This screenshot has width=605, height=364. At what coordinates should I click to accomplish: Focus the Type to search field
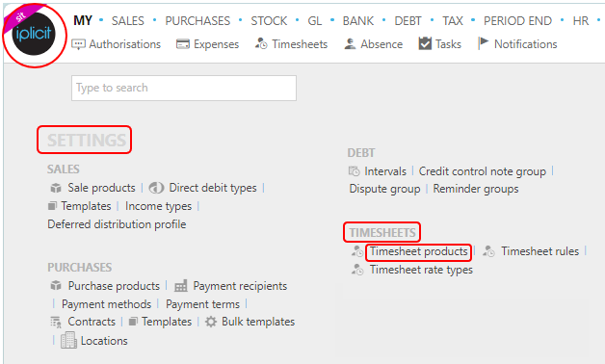click(x=184, y=88)
